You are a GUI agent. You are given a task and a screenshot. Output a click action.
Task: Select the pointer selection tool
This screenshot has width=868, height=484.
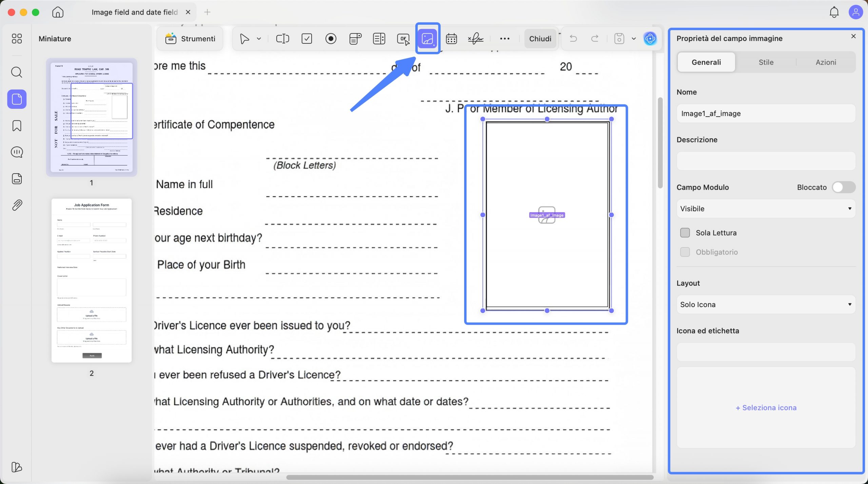[x=244, y=39]
